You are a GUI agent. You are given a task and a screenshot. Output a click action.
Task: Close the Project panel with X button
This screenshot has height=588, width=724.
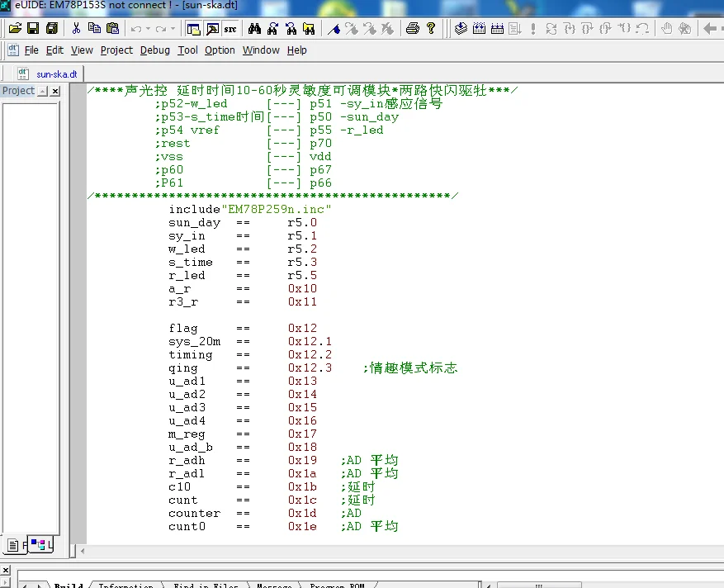tap(55, 91)
